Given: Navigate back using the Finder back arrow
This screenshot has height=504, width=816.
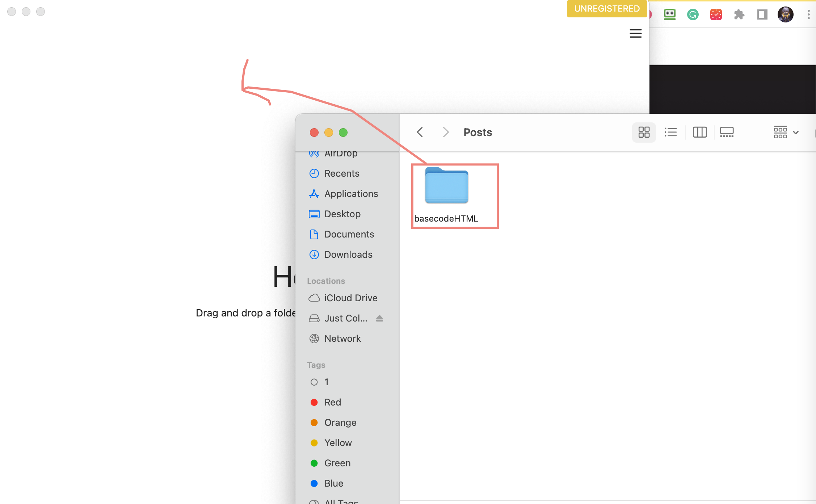Looking at the screenshot, I should pos(420,132).
